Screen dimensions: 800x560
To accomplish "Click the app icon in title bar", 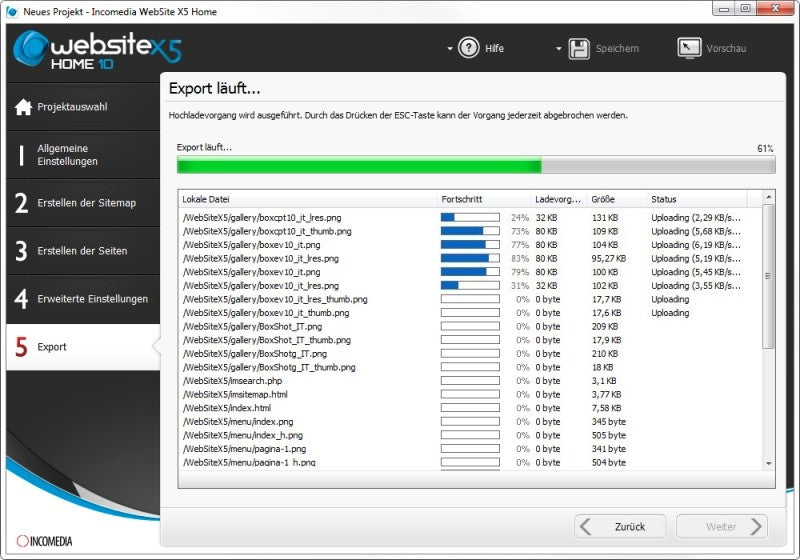I will coord(12,11).
